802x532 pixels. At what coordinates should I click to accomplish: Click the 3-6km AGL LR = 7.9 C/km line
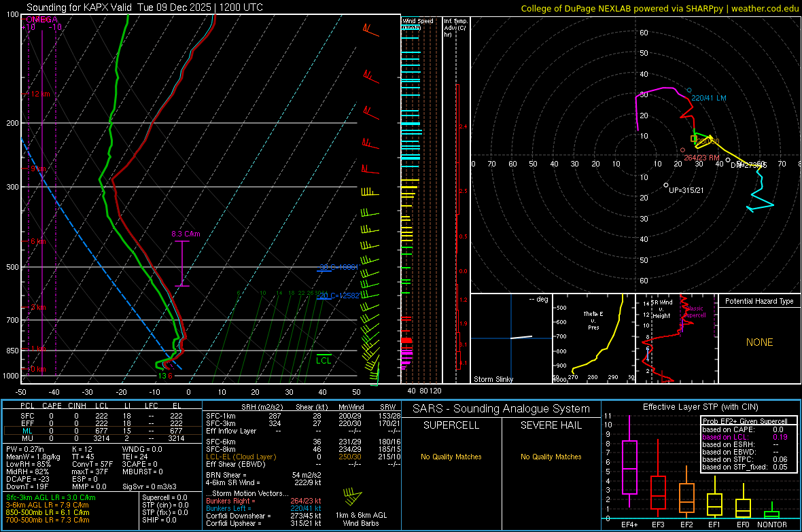click(x=47, y=504)
